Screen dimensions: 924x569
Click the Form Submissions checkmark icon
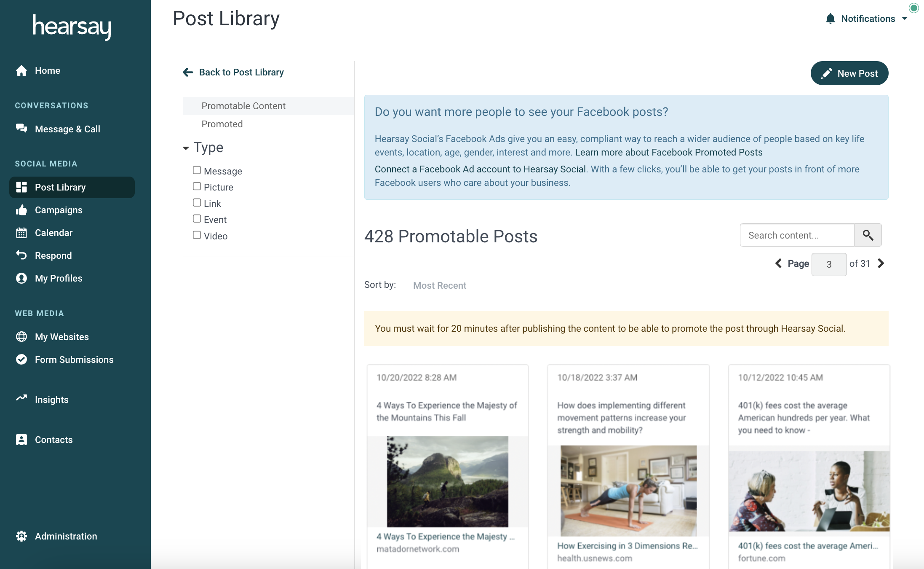(x=21, y=359)
